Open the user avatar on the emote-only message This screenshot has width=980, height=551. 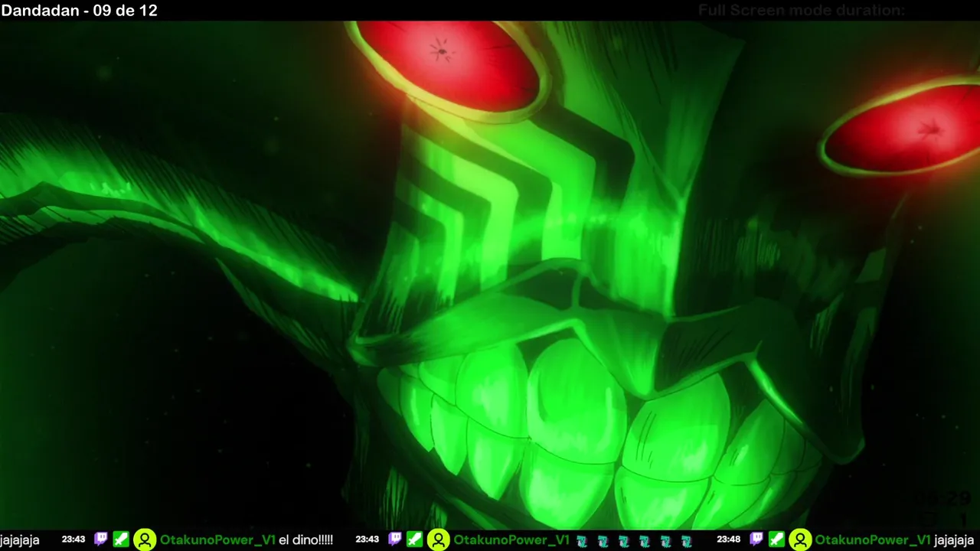[439, 540]
